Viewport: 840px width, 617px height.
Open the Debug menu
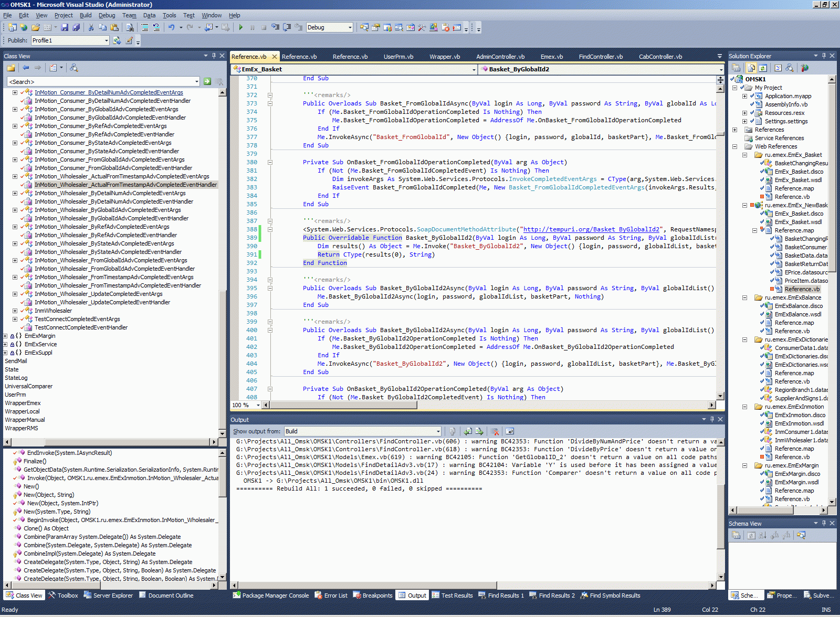107,15
